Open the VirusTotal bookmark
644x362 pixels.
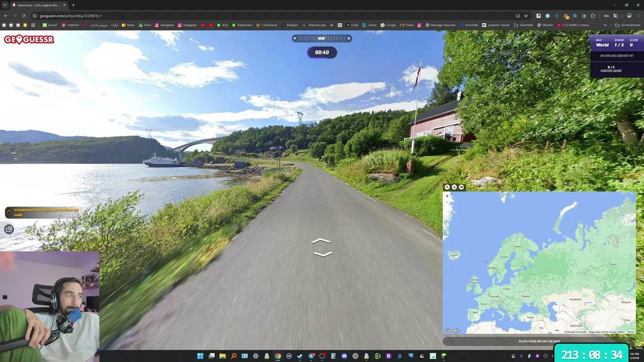point(468,25)
